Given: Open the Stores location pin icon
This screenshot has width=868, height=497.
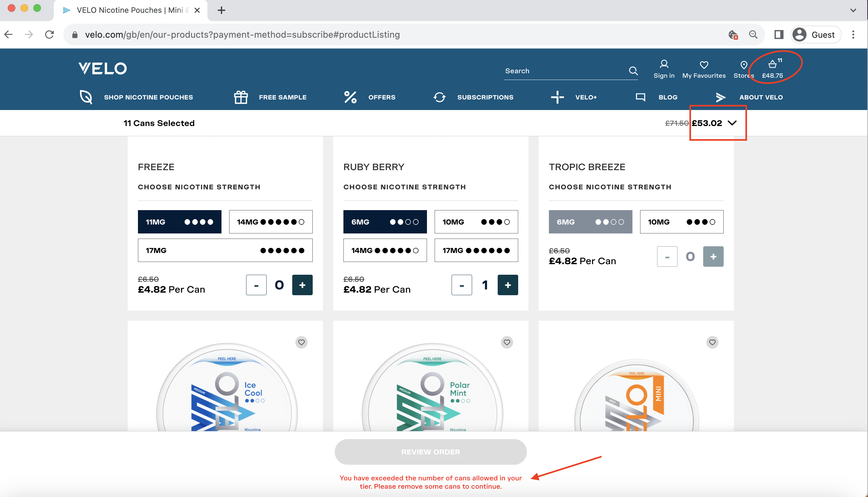Looking at the screenshot, I should (x=744, y=65).
